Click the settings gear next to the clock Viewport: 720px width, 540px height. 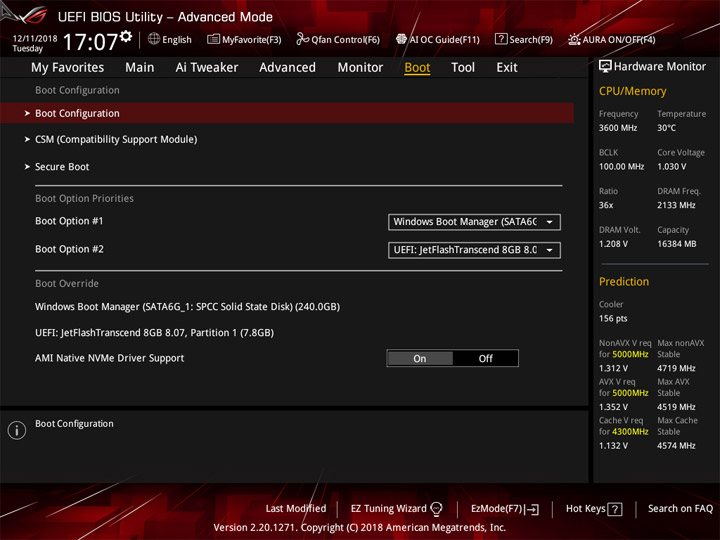[126, 36]
